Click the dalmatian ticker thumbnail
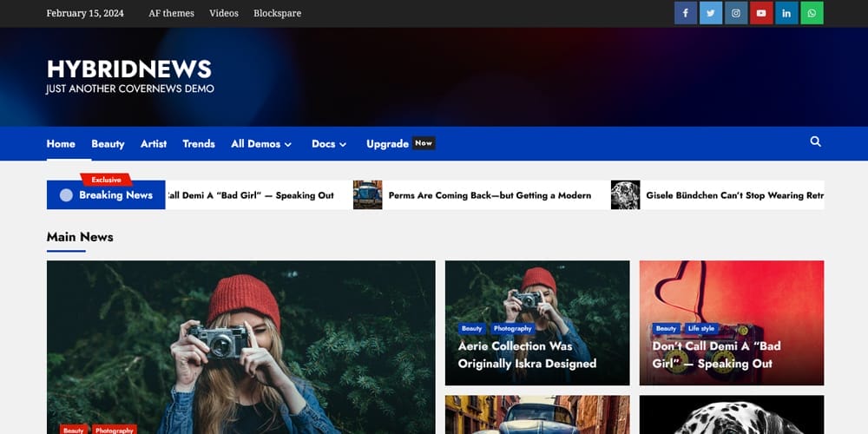 click(626, 194)
